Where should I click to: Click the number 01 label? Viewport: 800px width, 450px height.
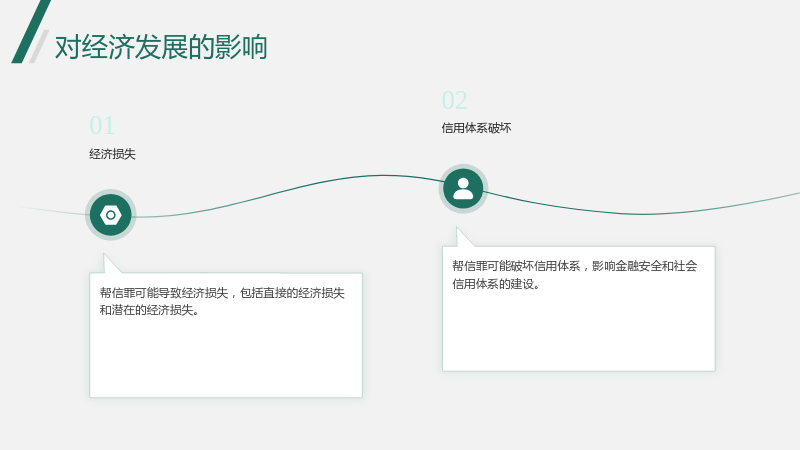pos(102,126)
